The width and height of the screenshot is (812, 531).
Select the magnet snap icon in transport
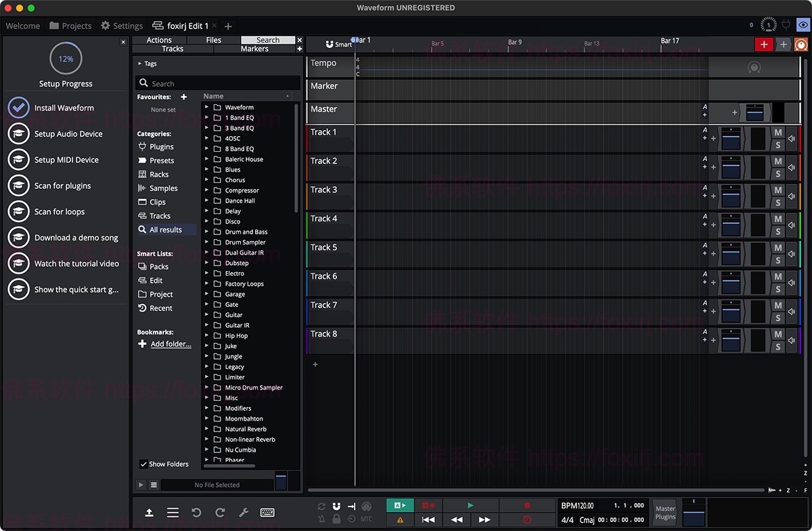[x=336, y=506]
